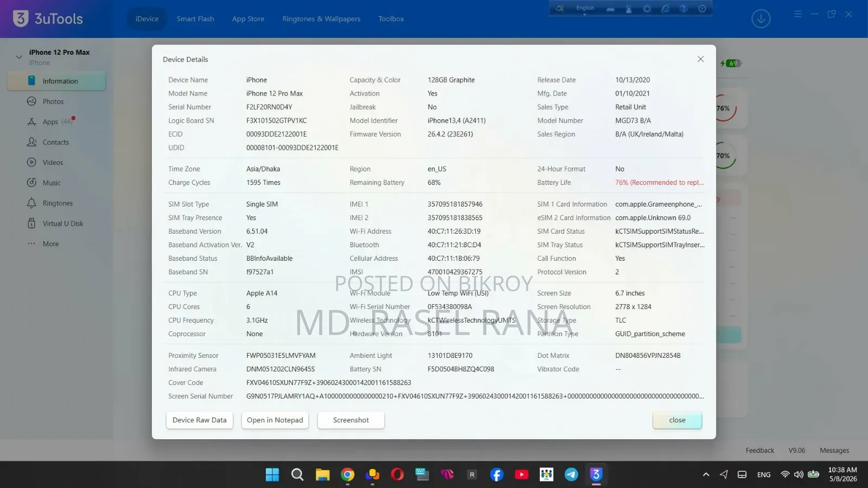The image size is (868, 488).
Task: Close the Device Details dialog with X
Action: pos(700,59)
